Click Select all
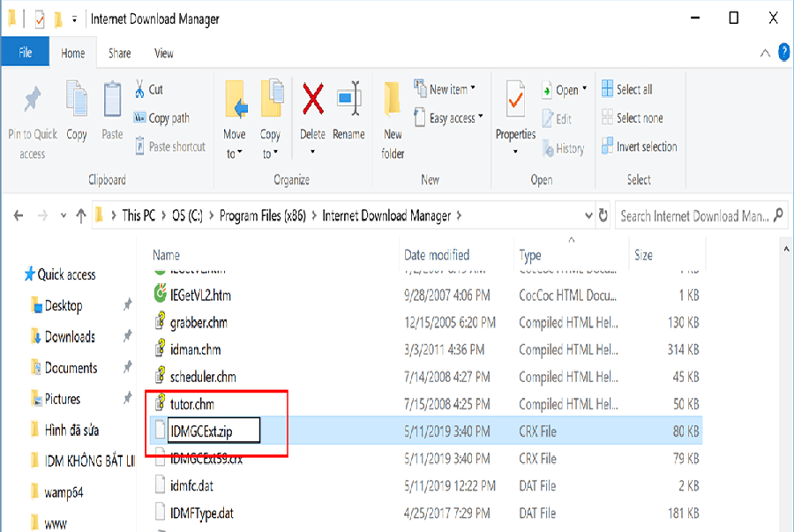 click(627, 89)
